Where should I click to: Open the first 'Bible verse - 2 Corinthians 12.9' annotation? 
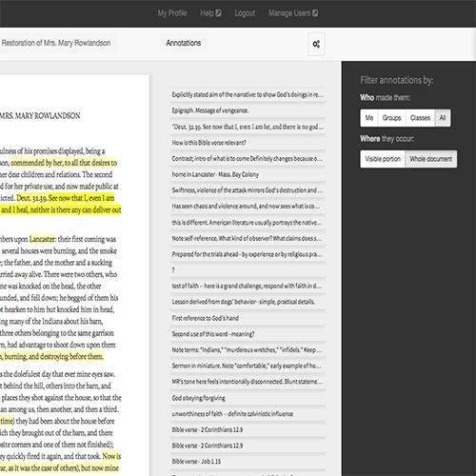click(248, 429)
